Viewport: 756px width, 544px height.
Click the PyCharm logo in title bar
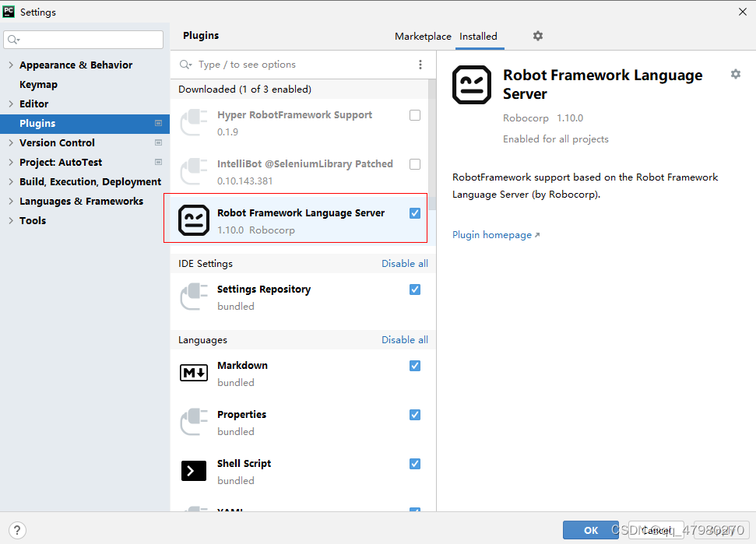coord(9,11)
